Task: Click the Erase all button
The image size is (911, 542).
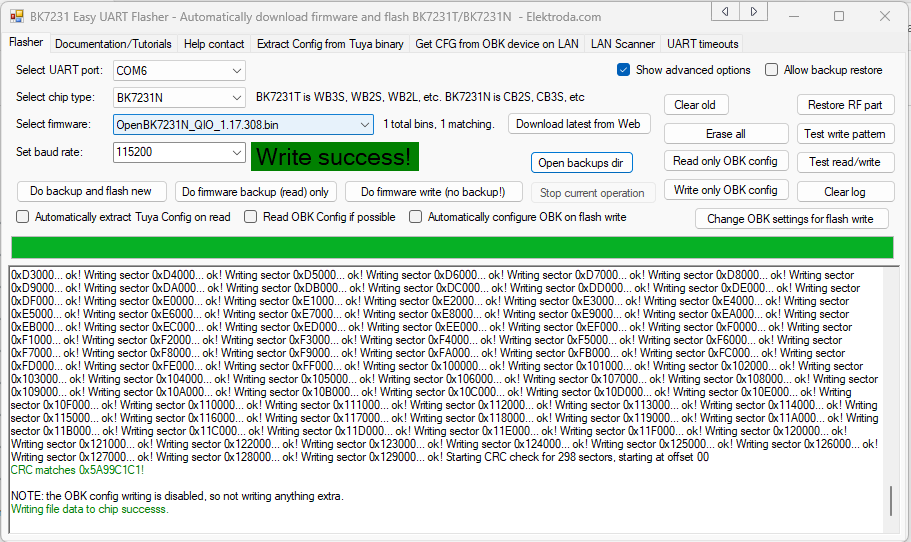Action: click(x=726, y=134)
